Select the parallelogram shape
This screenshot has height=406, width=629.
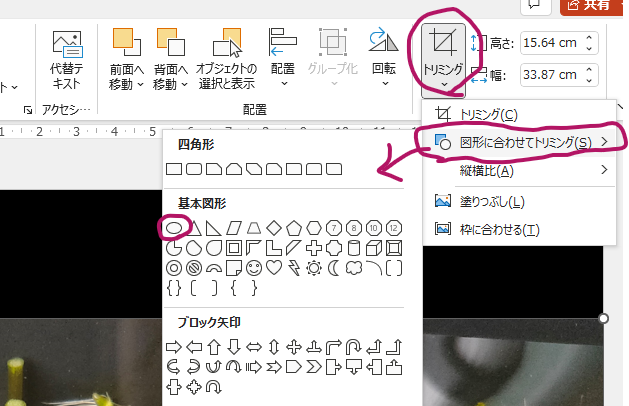click(x=234, y=228)
